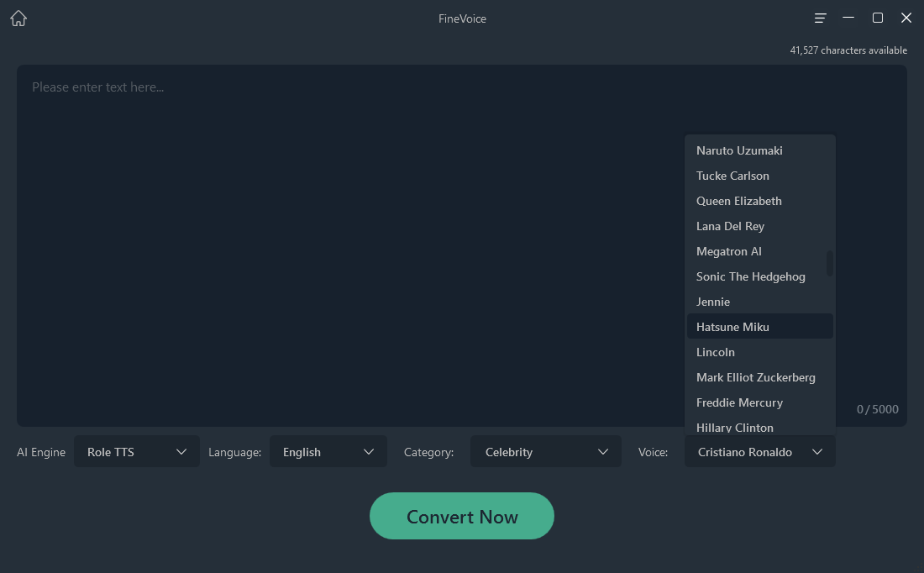The image size is (924, 573).
Task: Open the AI Engine Role TTS dropdown
Action: click(137, 451)
